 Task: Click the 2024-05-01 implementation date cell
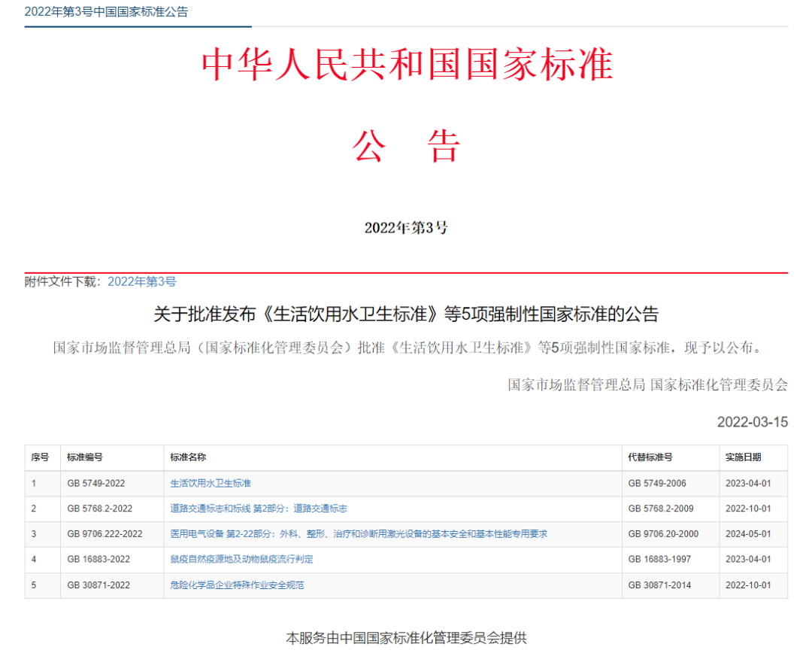pos(748,534)
